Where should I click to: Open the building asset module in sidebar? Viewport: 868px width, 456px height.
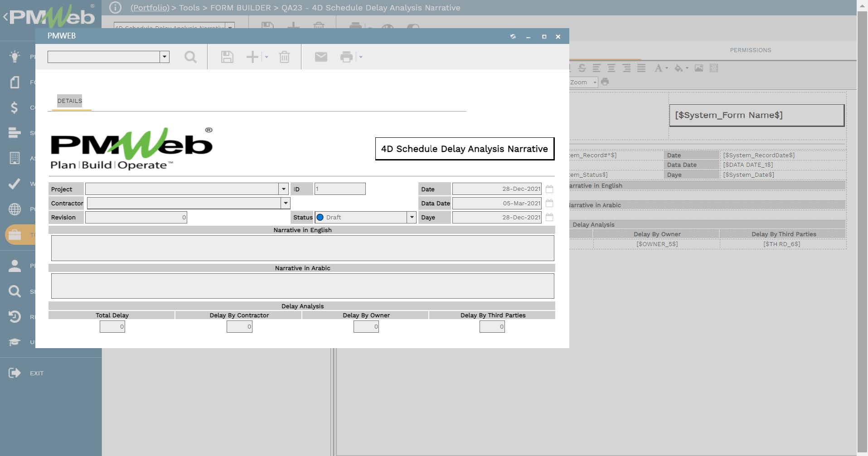[15, 158]
